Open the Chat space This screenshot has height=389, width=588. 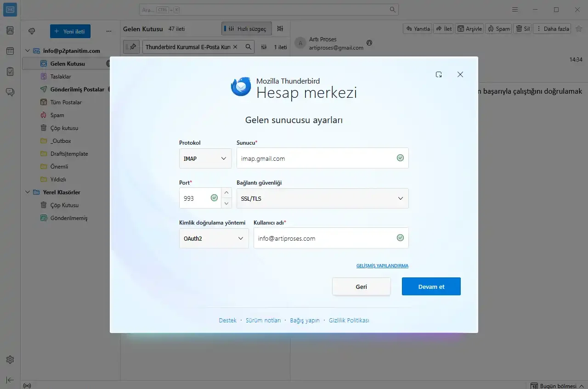point(10,92)
